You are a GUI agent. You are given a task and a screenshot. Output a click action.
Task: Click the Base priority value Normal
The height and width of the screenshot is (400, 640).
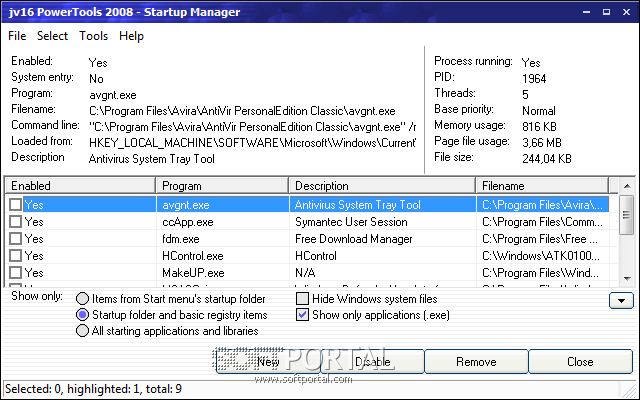pos(539,111)
